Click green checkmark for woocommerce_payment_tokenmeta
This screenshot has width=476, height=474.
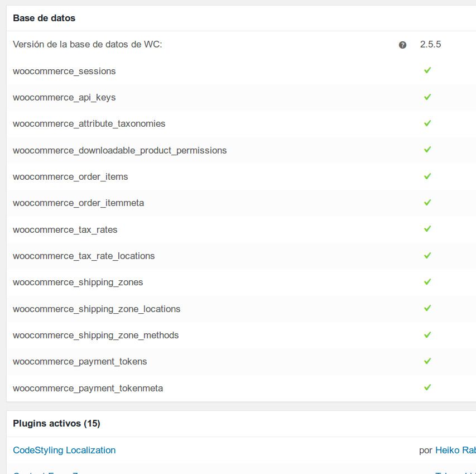click(427, 387)
